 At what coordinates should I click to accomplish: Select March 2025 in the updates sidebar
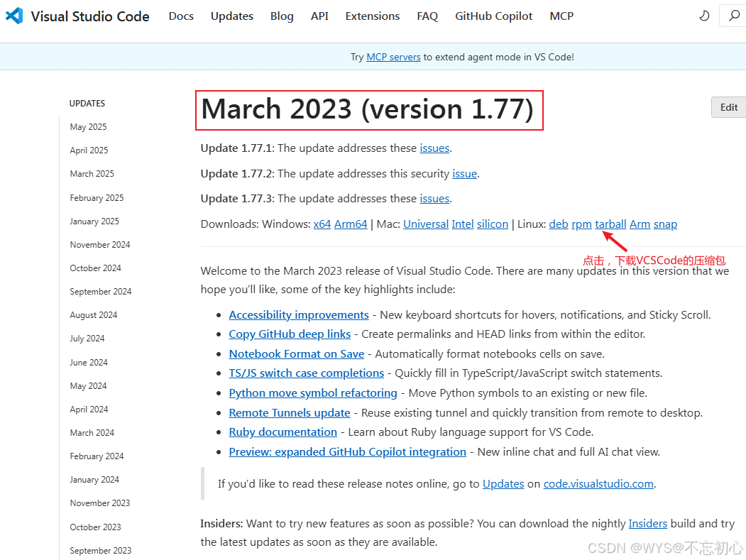click(92, 174)
